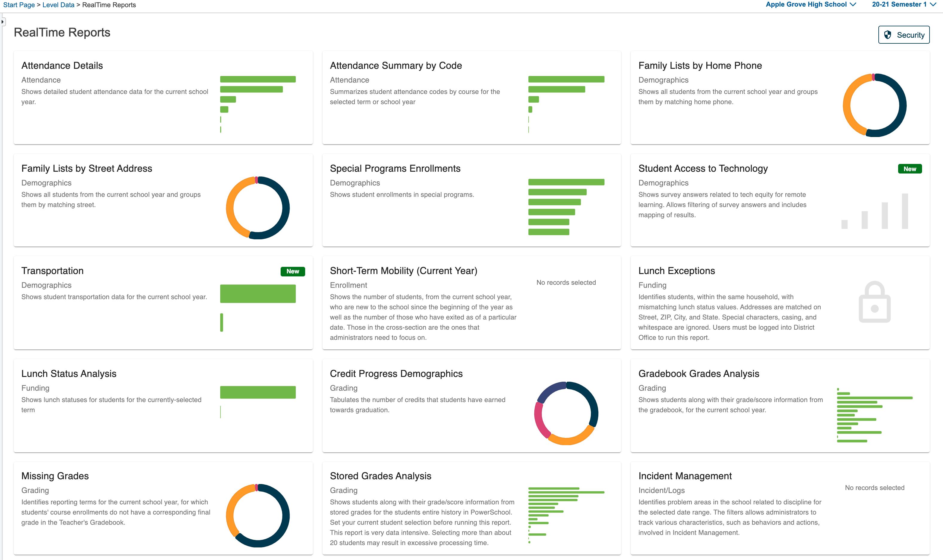This screenshot has height=560, width=943.
Task: Open Short-Term Mobility (Current Year) report title
Action: [403, 270]
